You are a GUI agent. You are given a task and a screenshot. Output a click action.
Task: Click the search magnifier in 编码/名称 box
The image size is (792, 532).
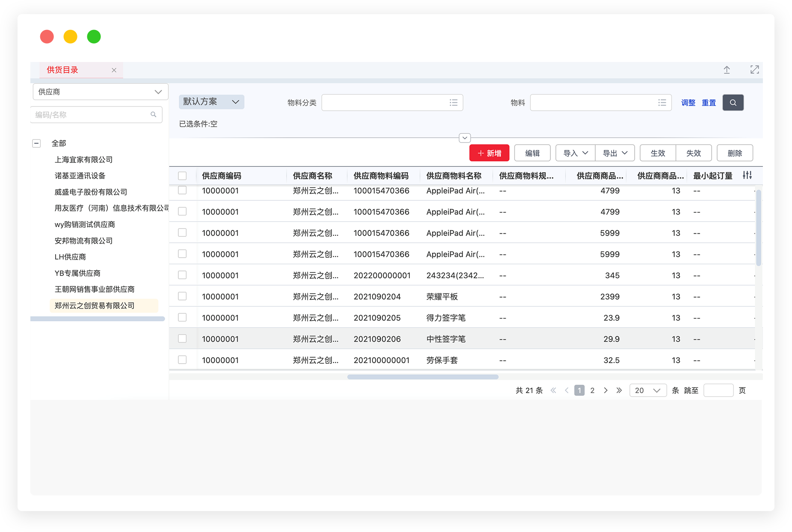point(154,115)
